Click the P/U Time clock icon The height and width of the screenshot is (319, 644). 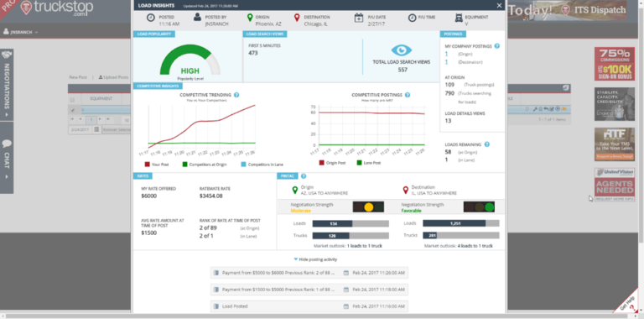412,18
